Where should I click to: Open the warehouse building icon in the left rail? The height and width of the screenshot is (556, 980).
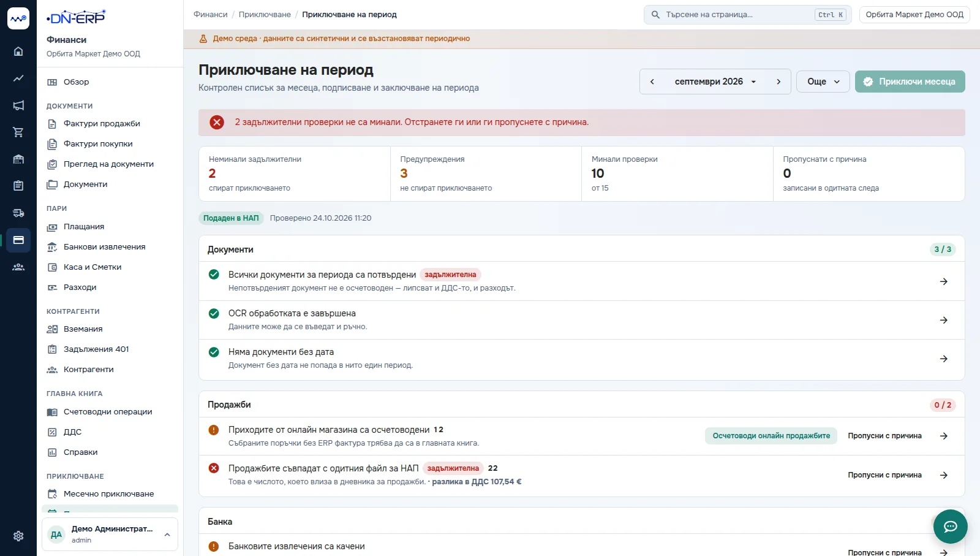(x=18, y=159)
